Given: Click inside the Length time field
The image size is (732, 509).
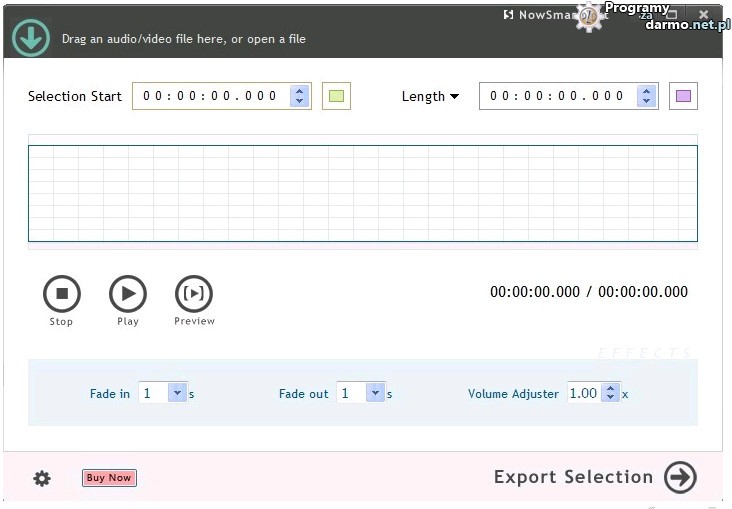Looking at the screenshot, I should coord(557,96).
